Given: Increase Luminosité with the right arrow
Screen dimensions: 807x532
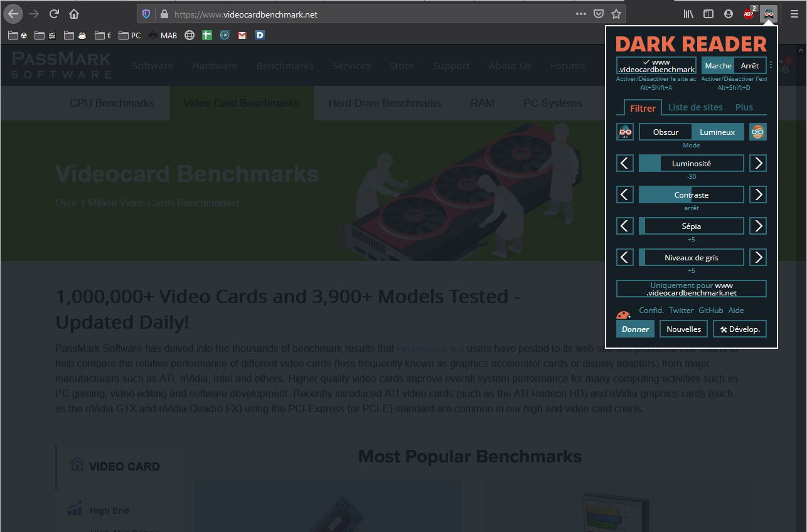Looking at the screenshot, I should point(758,163).
